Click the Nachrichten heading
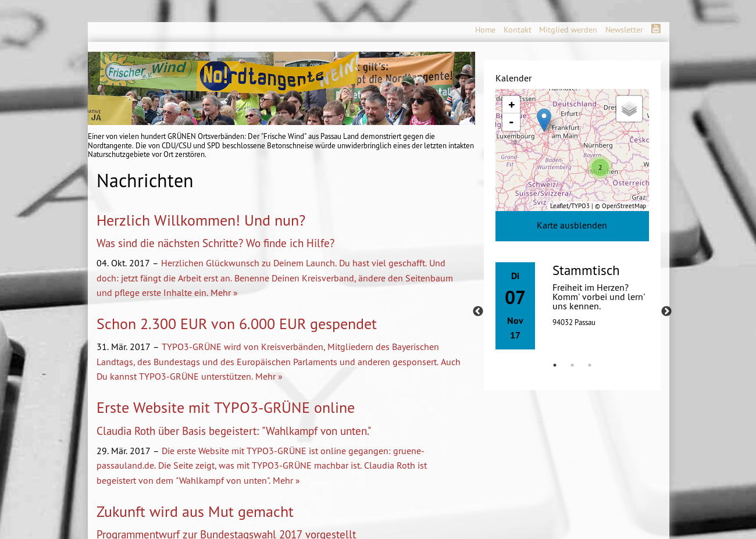The image size is (756, 539). (145, 181)
